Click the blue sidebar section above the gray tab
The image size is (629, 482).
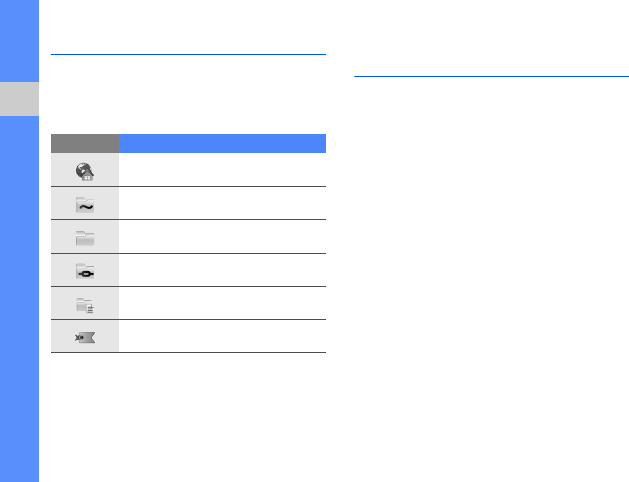pyautogui.click(x=19, y=41)
